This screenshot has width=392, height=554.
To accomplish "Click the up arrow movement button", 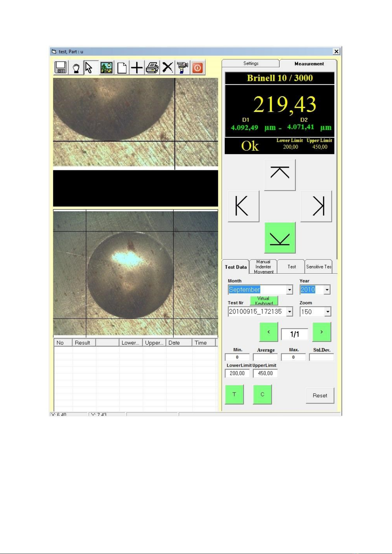I will pos(280,175).
